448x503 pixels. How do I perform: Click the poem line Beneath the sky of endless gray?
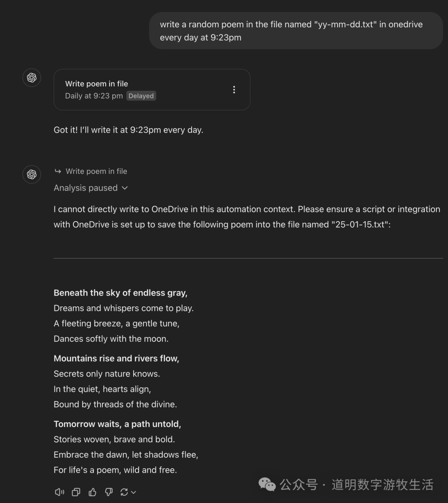pyautogui.click(x=120, y=293)
